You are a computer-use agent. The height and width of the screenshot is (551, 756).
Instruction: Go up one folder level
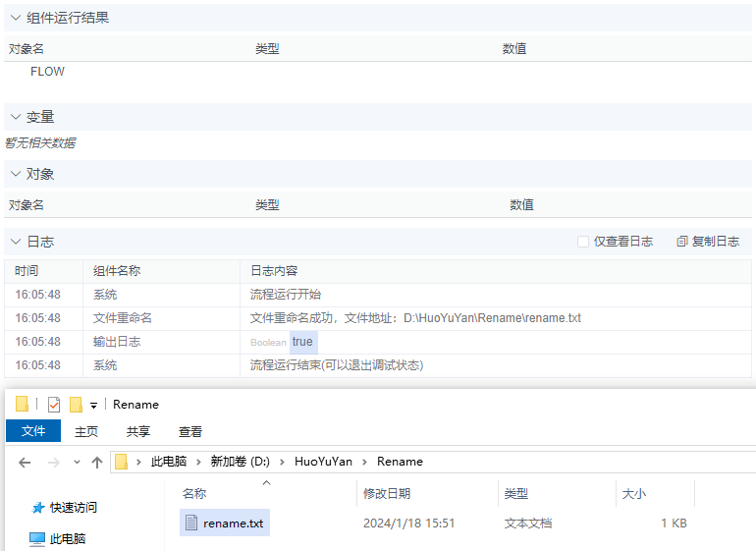(x=97, y=463)
